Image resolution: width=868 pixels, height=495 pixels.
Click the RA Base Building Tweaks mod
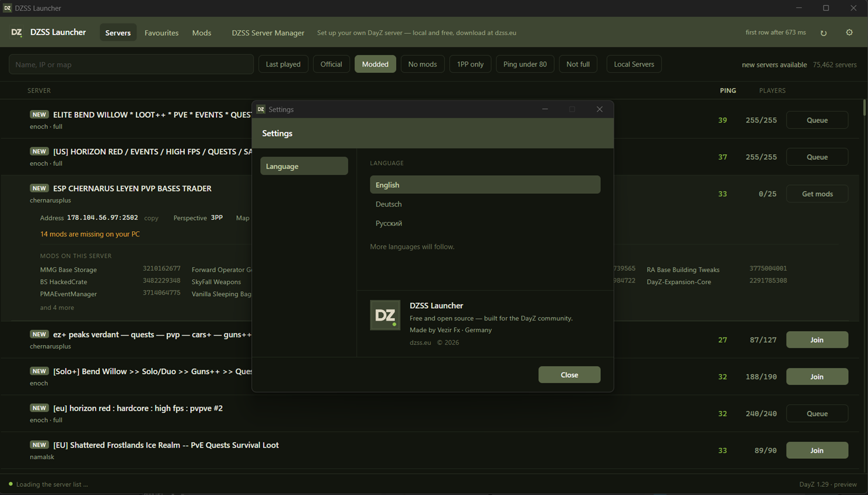(683, 270)
